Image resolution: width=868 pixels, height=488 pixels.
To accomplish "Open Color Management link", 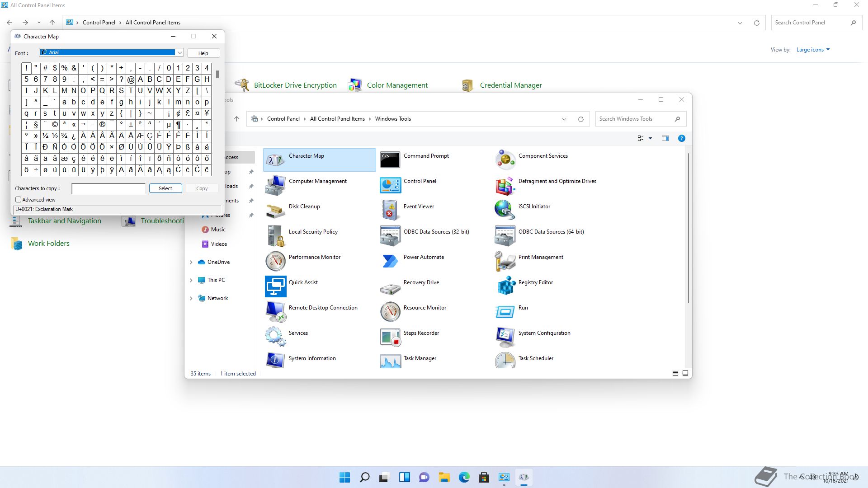I will point(397,85).
